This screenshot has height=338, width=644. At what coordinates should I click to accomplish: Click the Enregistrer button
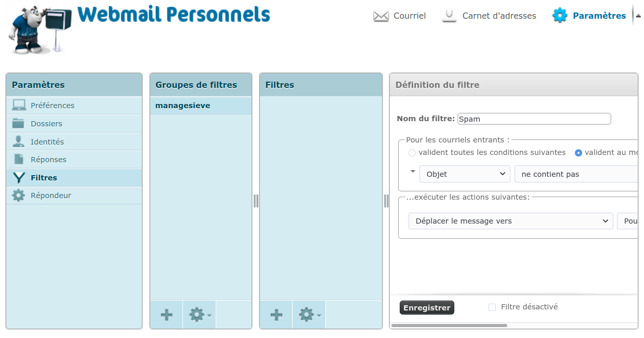[x=427, y=308]
